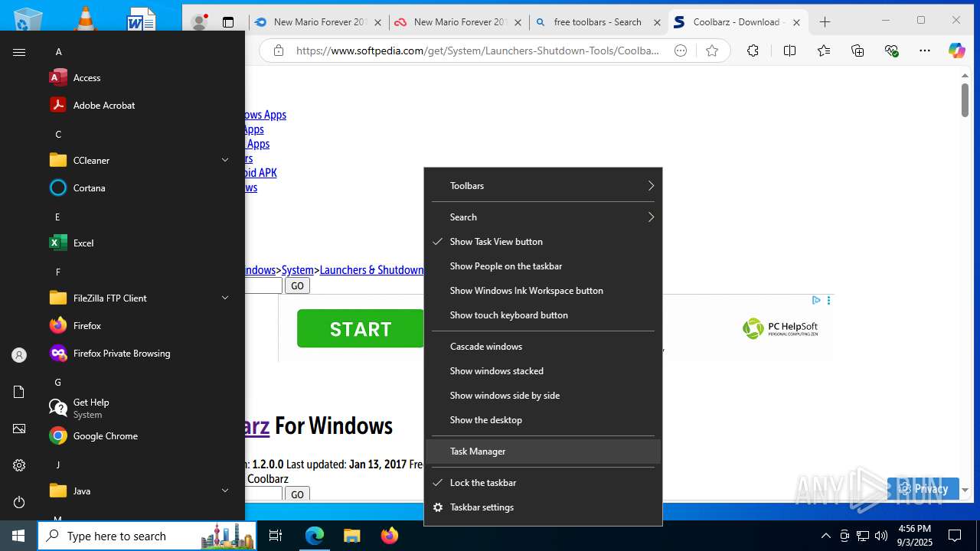Expand the CCleaner folder
The height and width of the screenshot is (551, 980).
138,160
